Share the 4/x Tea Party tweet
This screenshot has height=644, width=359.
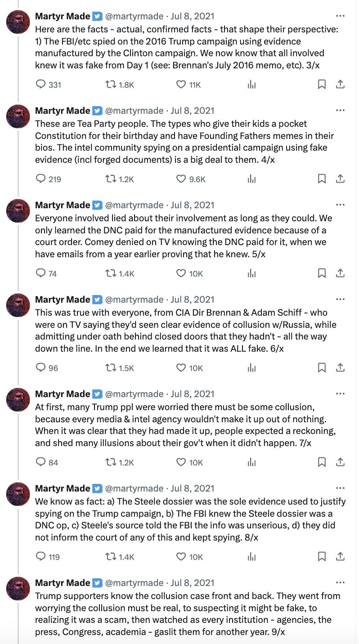point(341,179)
